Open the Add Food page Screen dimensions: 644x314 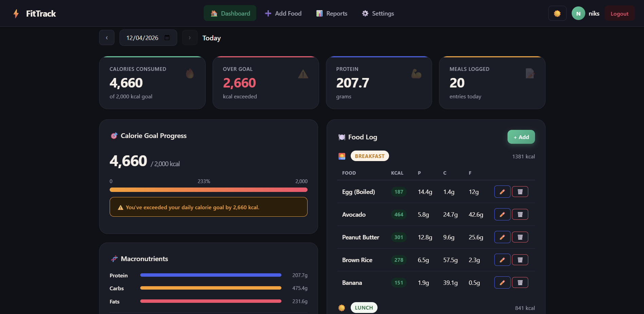click(283, 14)
